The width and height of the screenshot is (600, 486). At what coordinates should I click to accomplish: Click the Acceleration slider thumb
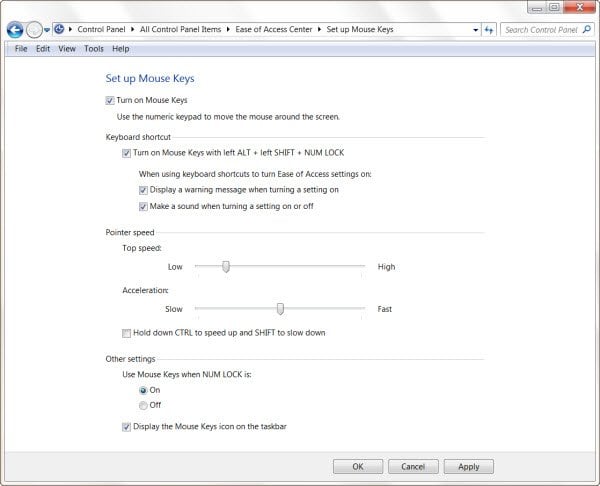[280, 309]
